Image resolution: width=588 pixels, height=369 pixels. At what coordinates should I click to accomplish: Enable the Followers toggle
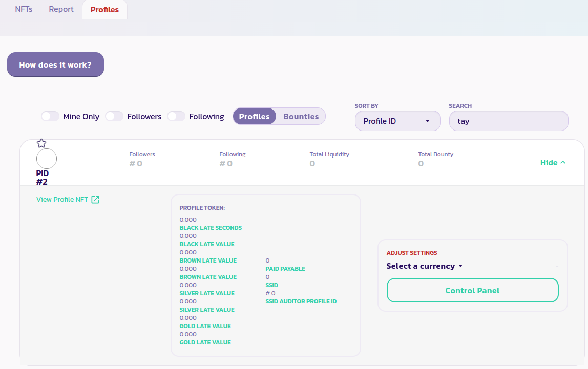[x=114, y=117]
